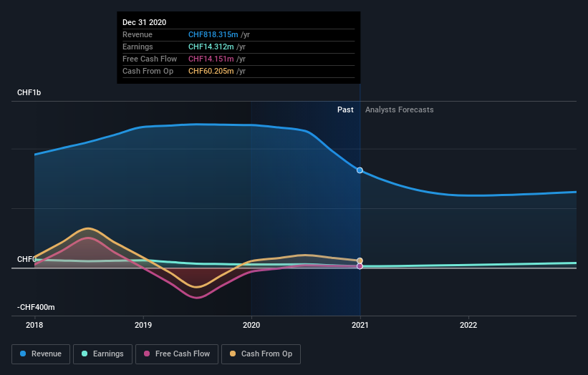Click the 2020 x-axis label
The height and width of the screenshot is (375, 588).
click(x=251, y=325)
